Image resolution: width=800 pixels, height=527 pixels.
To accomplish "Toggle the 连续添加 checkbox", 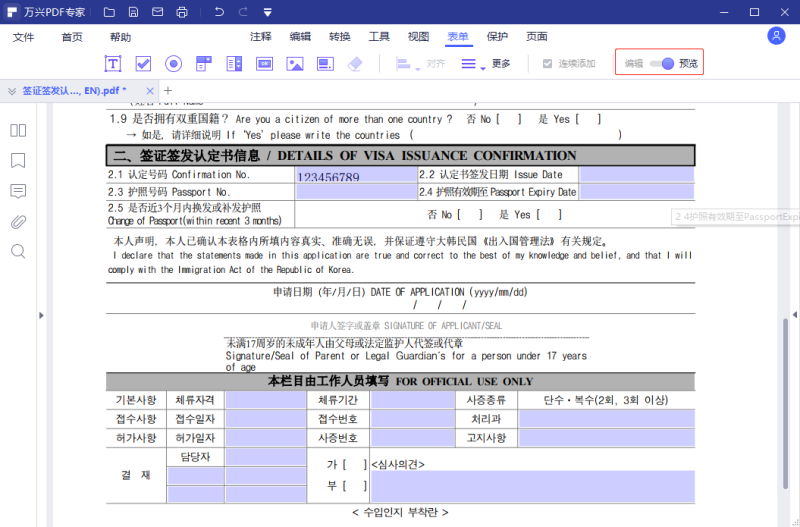I will (x=547, y=64).
